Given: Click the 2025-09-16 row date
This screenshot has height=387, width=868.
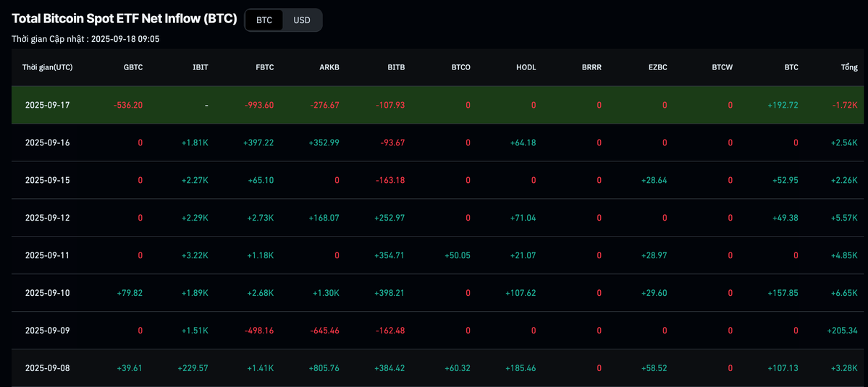Looking at the screenshot, I should point(47,143).
